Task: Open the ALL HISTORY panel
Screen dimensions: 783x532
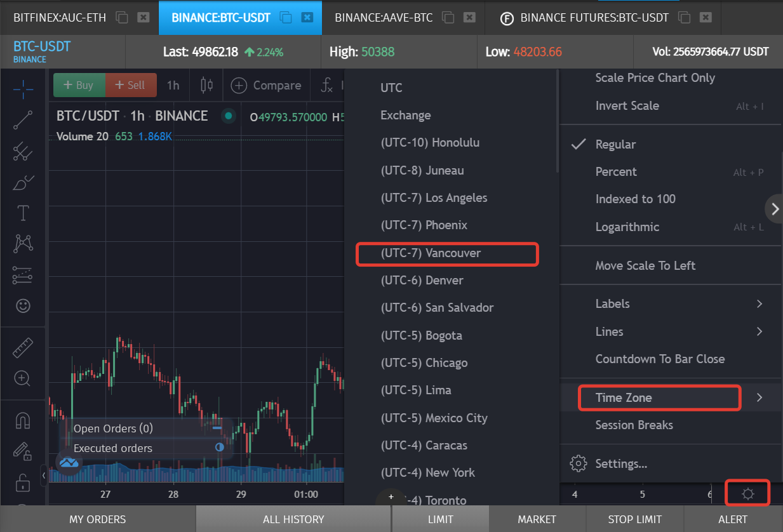Action: pyautogui.click(x=293, y=519)
